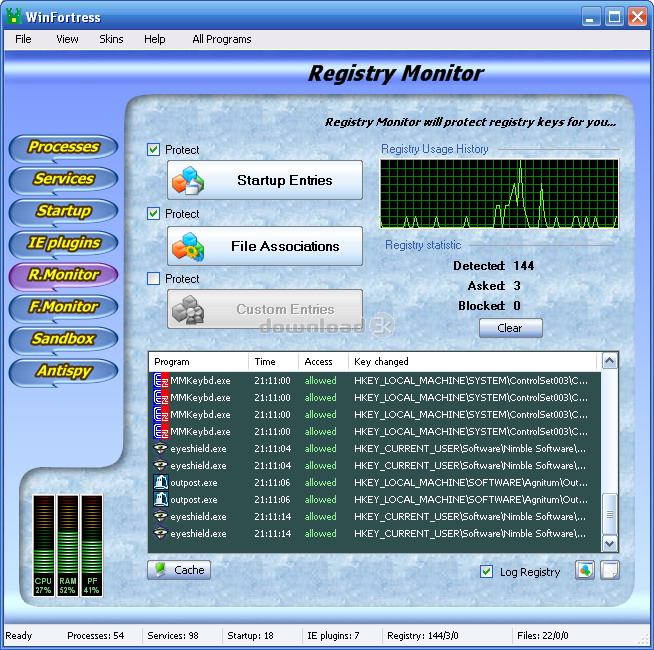Sort log by Program column header
The image size is (654, 650).
pyautogui.click(x=199, y=362)
